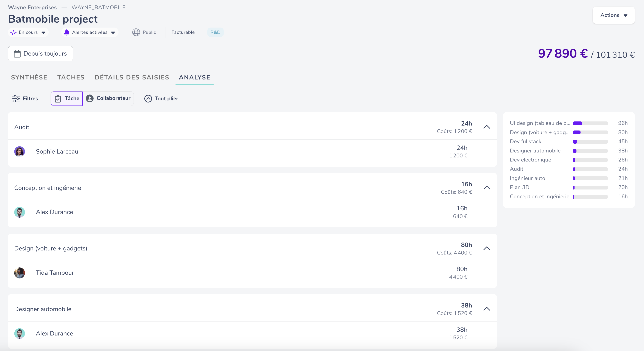644x351 pixels.
Task: Click the 96h value for UI design
Action: pos(623,123)
